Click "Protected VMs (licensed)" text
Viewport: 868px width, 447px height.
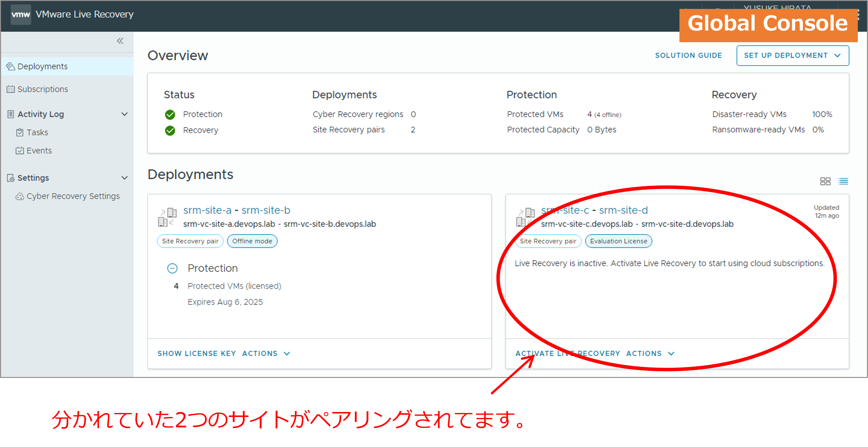coord(235,286)
